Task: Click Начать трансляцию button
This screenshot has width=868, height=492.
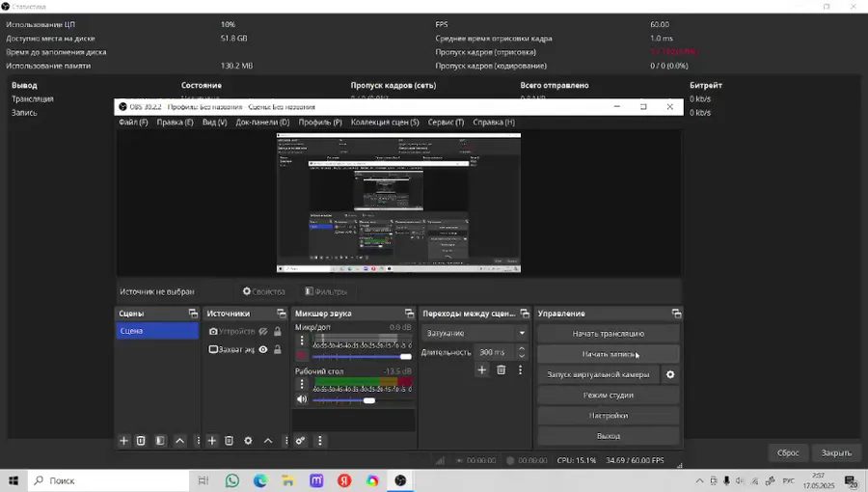Action: pos(608,334)
